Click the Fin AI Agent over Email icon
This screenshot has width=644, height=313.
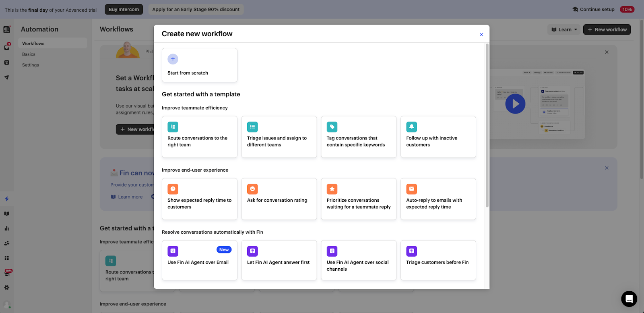pyautogui.click(x=173, y=251)
